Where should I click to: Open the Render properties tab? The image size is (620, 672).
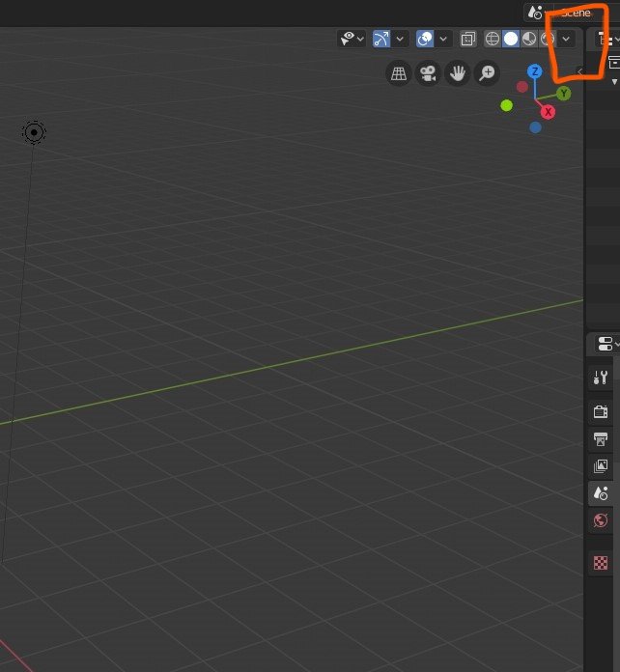[601, 411]
